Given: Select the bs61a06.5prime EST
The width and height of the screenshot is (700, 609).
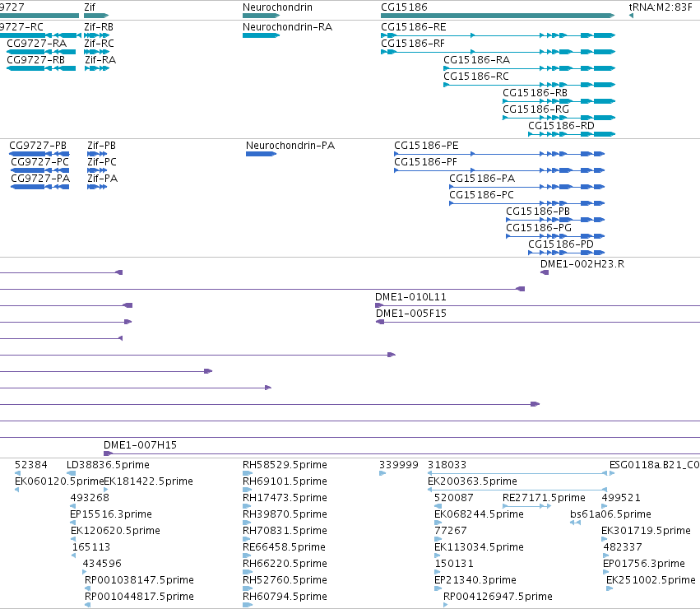Looking at the screenshot, I should pyautogui.click(x=576, y=523).
